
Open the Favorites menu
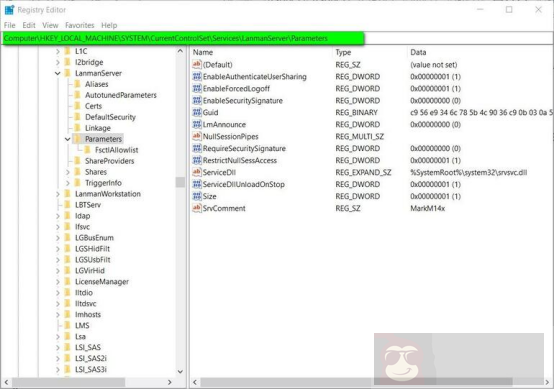79,25
